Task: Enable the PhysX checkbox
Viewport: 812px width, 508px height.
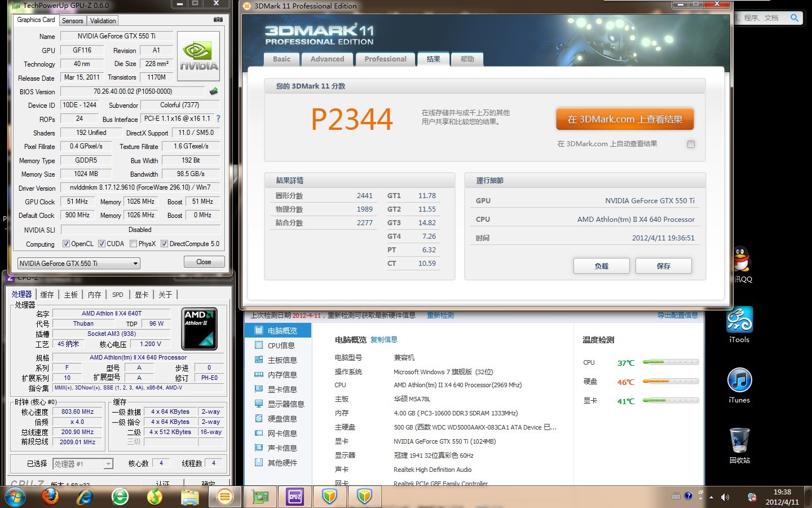Action: (134, 244)
